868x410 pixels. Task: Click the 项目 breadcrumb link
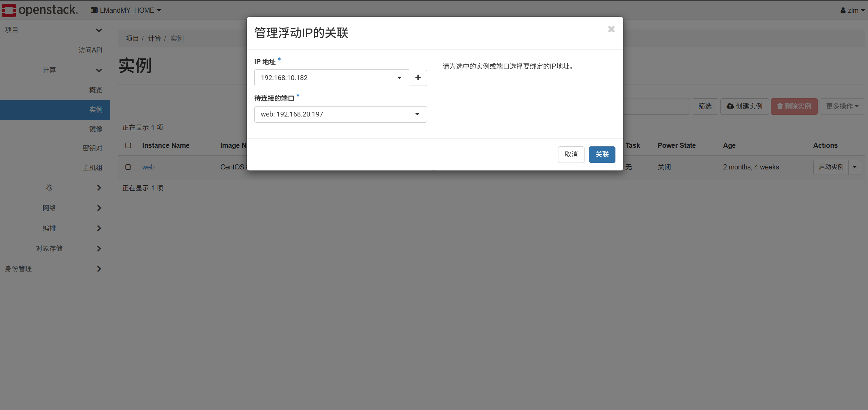click(132, 38)
